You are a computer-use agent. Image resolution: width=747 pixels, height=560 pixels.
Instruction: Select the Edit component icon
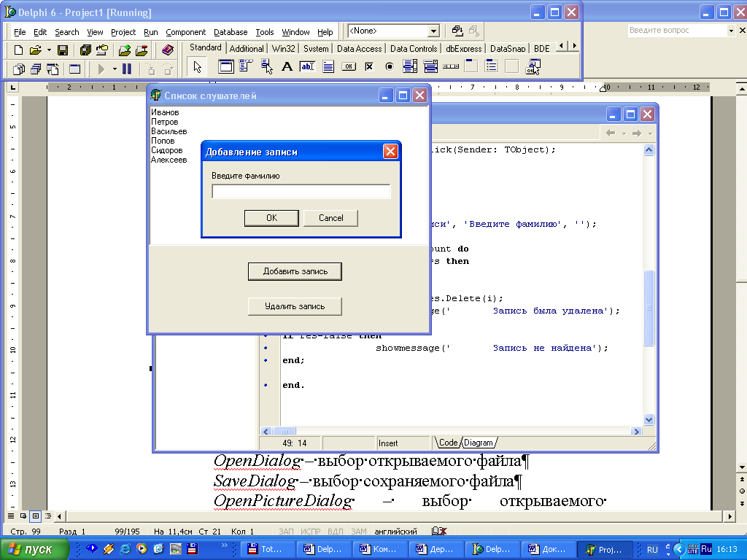307,66
